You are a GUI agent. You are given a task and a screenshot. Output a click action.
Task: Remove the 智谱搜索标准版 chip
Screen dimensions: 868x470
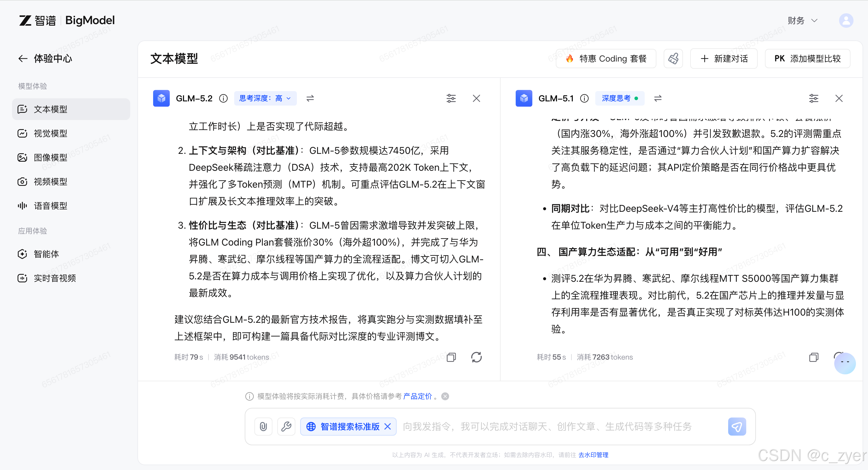tap(388, 427)
